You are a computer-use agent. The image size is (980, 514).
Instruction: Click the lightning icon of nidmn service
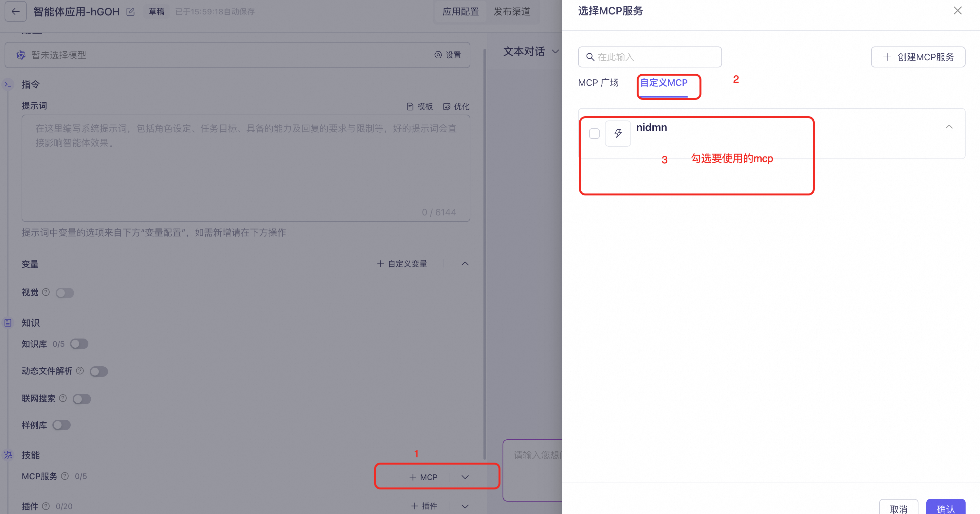click(618, 133)
